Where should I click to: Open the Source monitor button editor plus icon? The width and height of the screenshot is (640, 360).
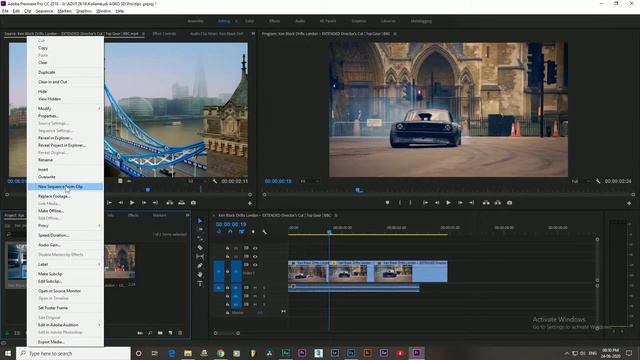point(250,203)
